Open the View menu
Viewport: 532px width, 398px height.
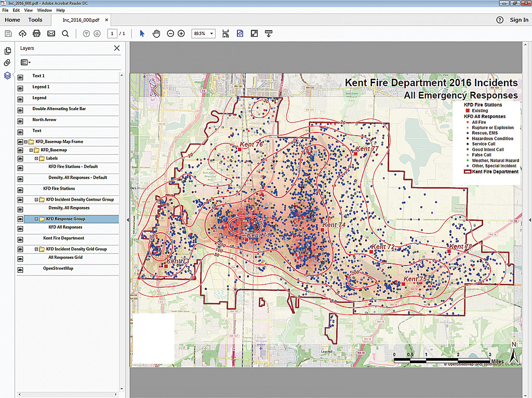(28, 10)
